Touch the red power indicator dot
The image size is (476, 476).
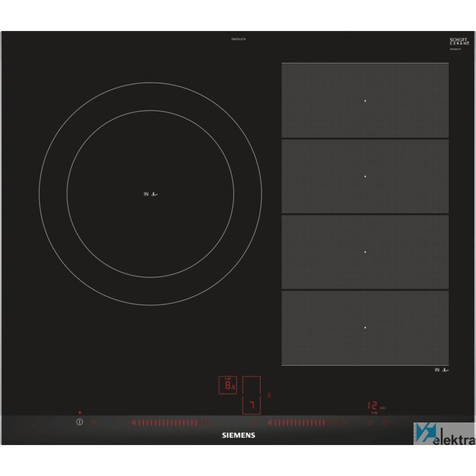pyautogui.click(x=79, y=412)
